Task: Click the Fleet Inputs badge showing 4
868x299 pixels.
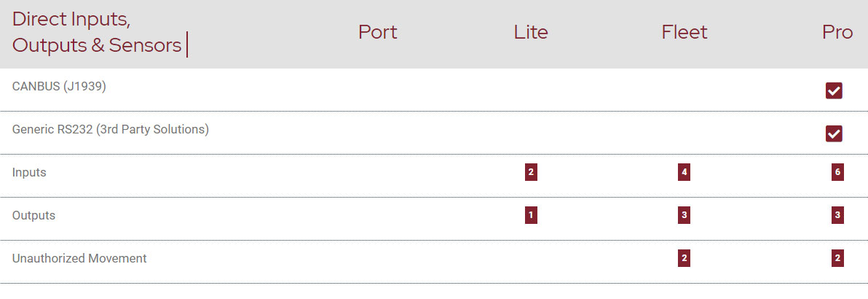Action: point(684,173)
